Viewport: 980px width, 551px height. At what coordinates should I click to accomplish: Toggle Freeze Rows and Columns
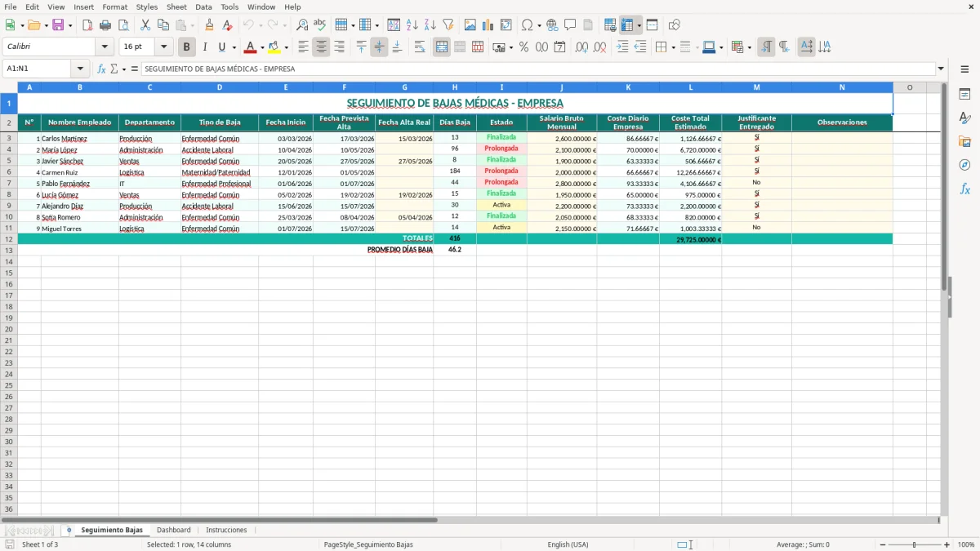pyautogui.click(x=627, y=25)
